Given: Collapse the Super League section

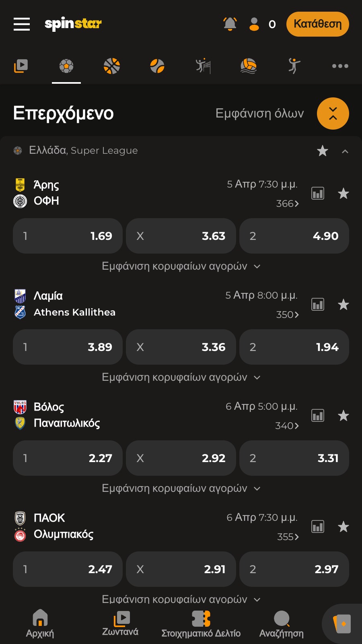Looking at the screenshot, I should pos(345,151).
